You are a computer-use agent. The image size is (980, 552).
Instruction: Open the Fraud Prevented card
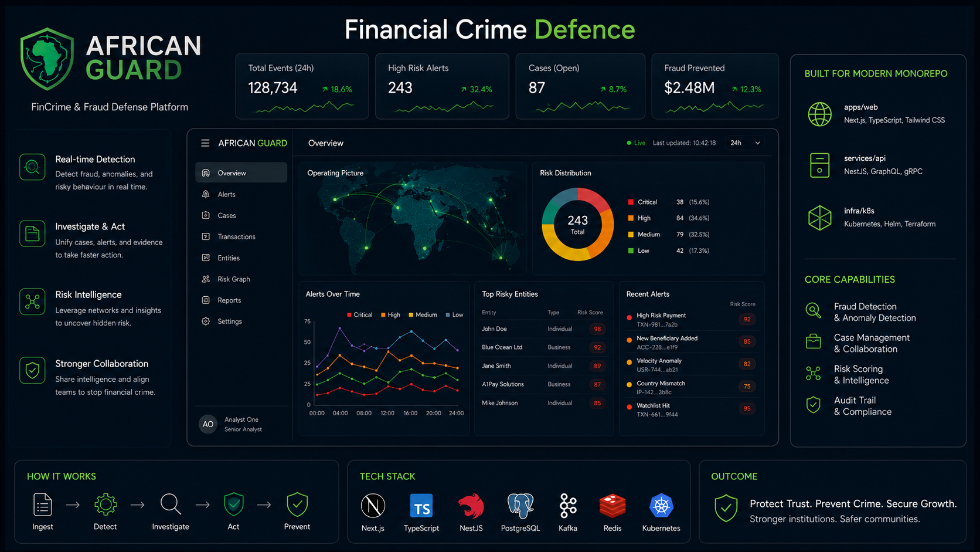coord(715,86)
